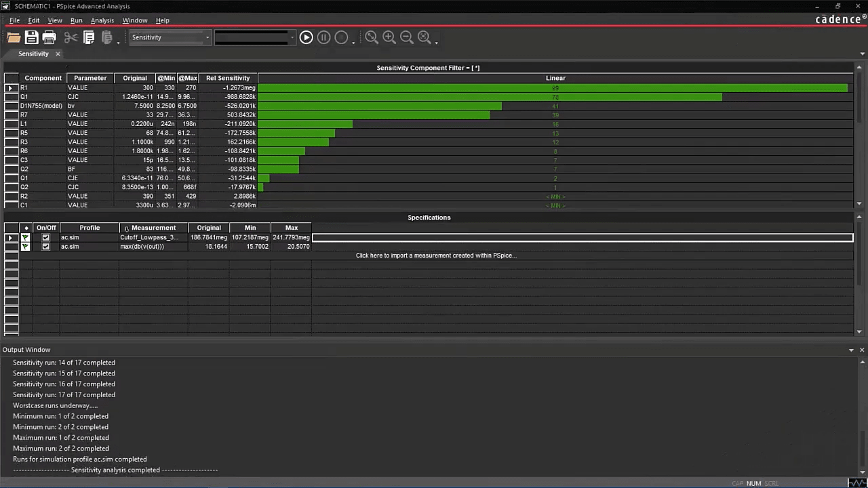Click the Open folder toolbar icon

tap(14, 38)
